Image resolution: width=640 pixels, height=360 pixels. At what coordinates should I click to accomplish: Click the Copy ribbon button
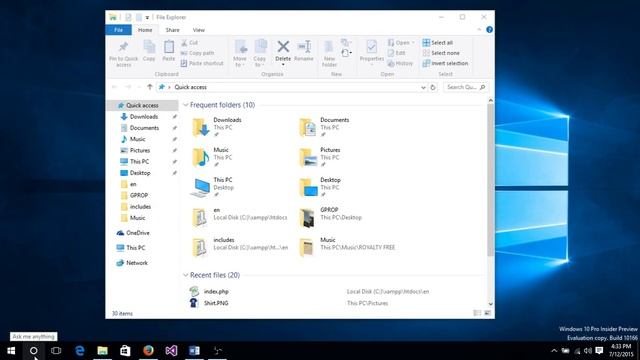[x=149, y=51]
